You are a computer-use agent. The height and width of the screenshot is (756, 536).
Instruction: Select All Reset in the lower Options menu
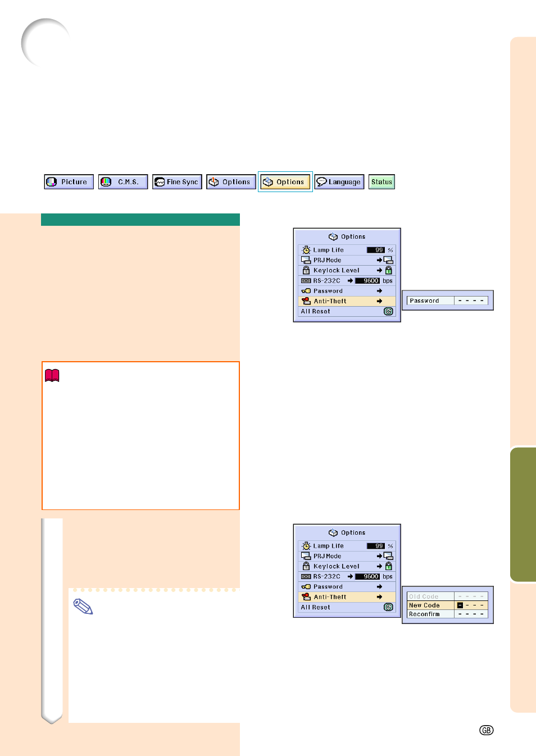click(347, 607)
